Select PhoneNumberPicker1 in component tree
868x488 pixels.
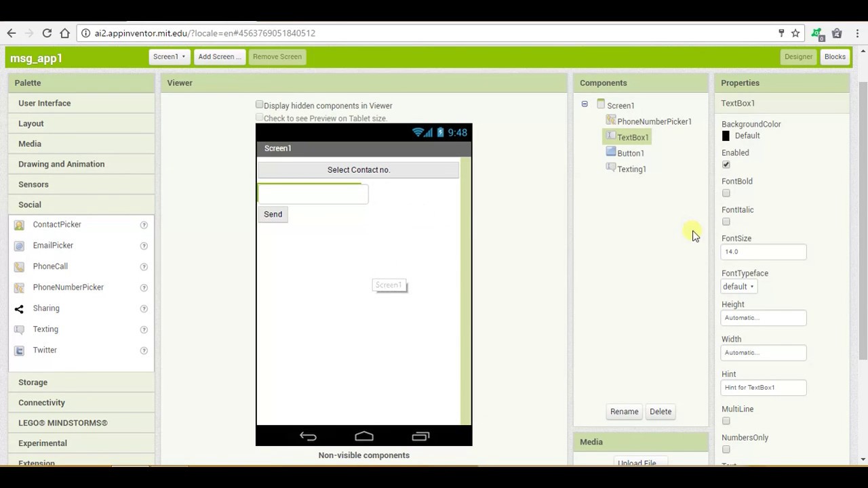pyautogui.click(x=654, y=121)
